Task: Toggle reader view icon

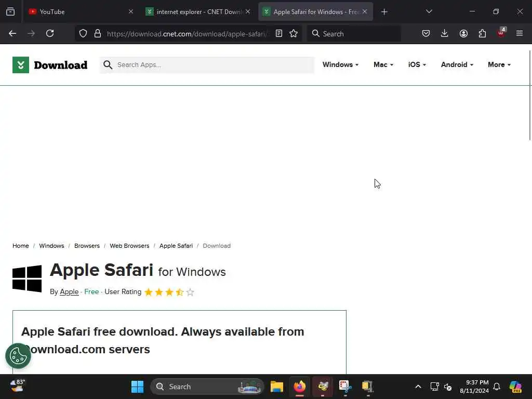Action: [x=279, y=34]
